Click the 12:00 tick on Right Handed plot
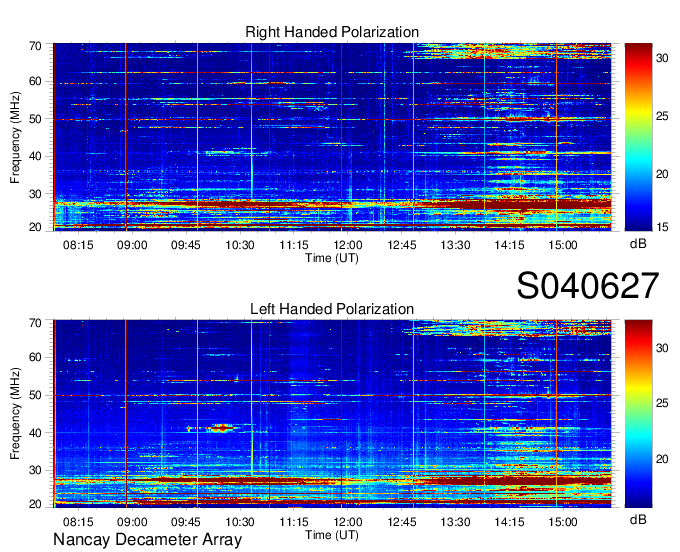The image size is (680, 552). tap(348, 245)
